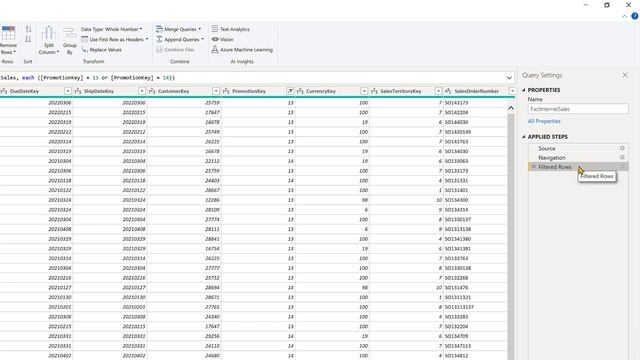This screenshot has height=360, width=640.
Task: Expand the Append Queries dropdown arrow
Action: pyautogui.click(x=203, y=39)
